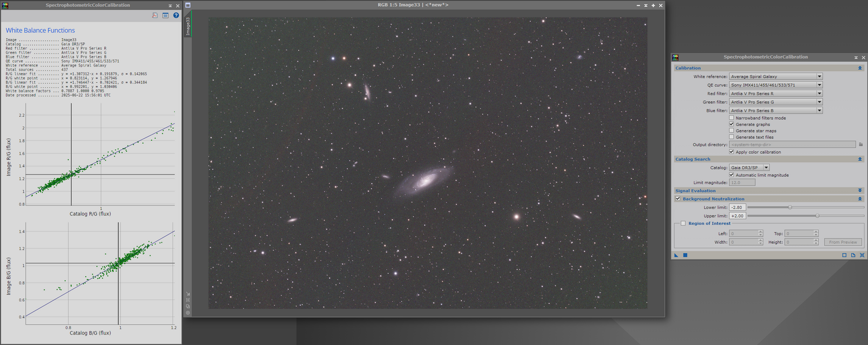
Task: Enable Narrowband filters mode
Action: (x=731, y=118)
